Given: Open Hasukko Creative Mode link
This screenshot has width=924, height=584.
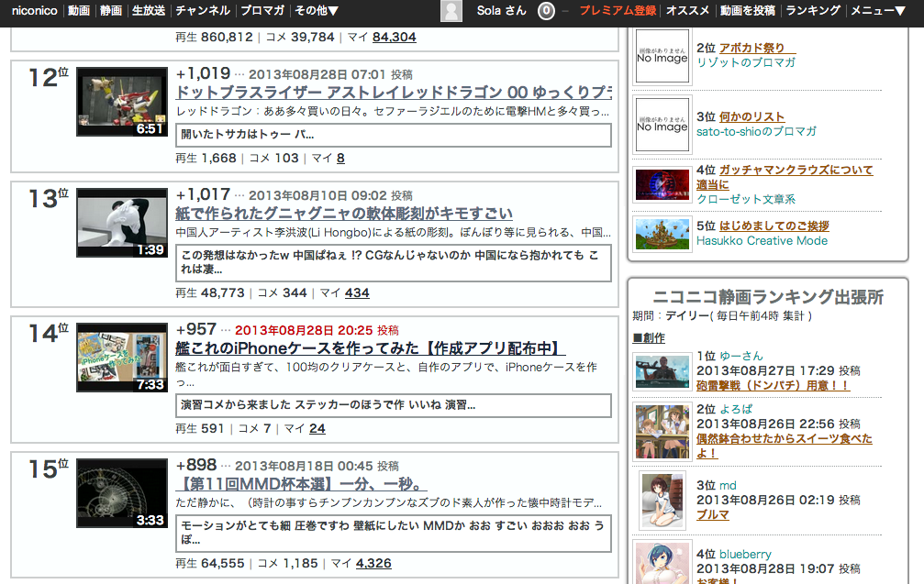Looking at the screenshot, I should [762, 241].
